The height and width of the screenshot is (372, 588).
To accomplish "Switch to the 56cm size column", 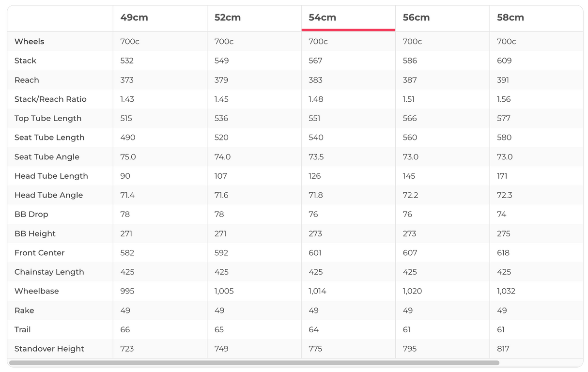I will click(x=416, y=17).
